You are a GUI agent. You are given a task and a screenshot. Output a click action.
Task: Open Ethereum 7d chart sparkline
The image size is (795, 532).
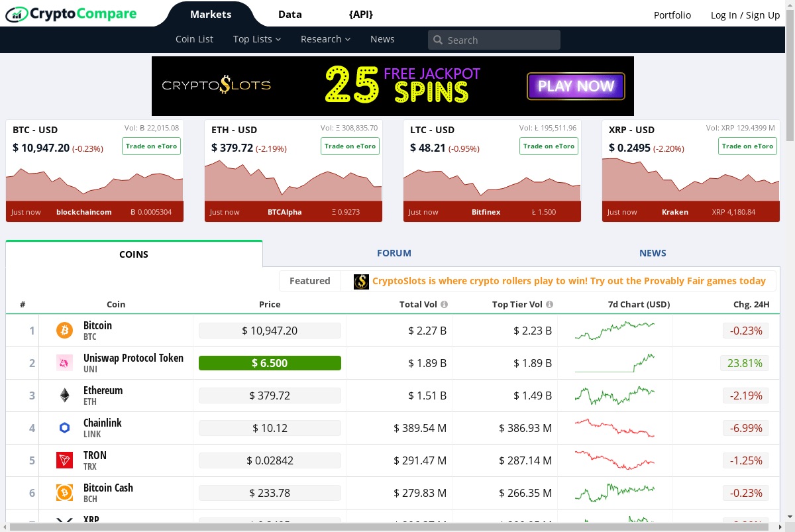tap(615, 395)
